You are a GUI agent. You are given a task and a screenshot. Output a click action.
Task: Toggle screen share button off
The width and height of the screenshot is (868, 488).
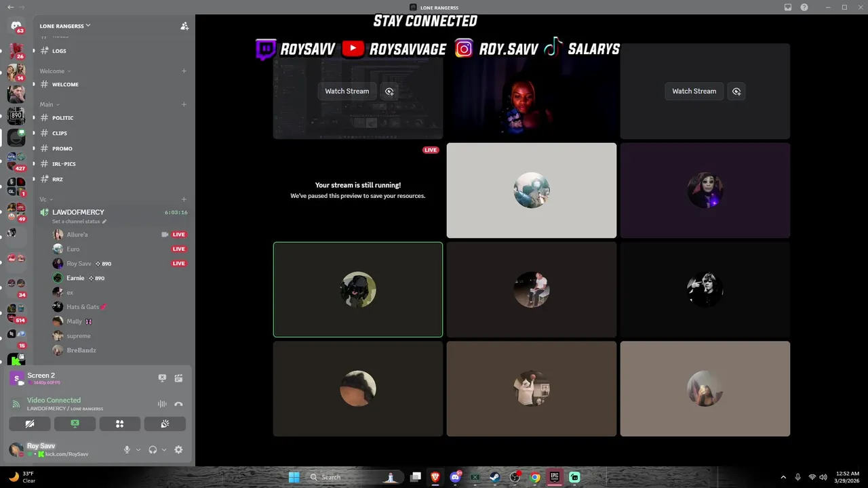click(x=75, y=424)
